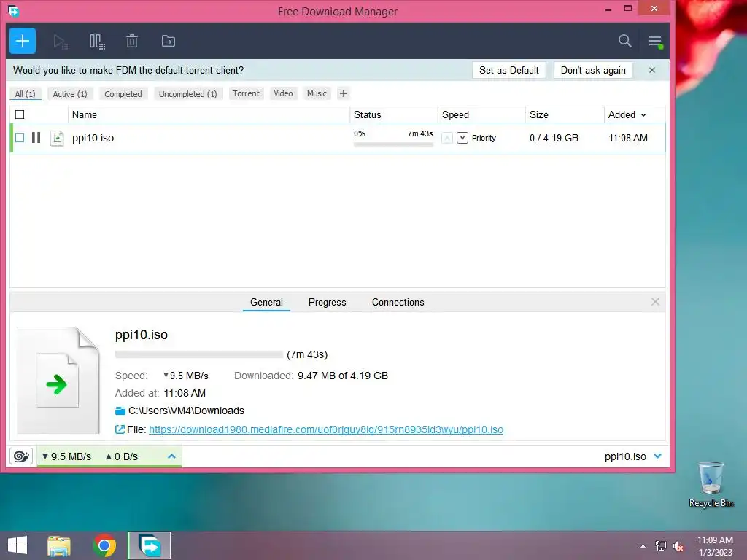
Task: Filter by Music tag
Action: [x=317, y=93]
